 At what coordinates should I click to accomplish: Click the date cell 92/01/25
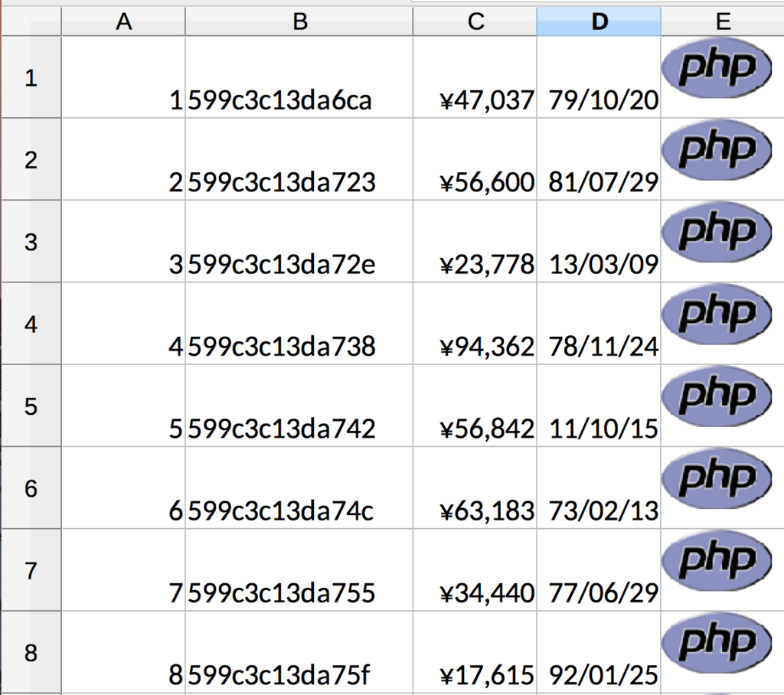click(x=599, y=652)
